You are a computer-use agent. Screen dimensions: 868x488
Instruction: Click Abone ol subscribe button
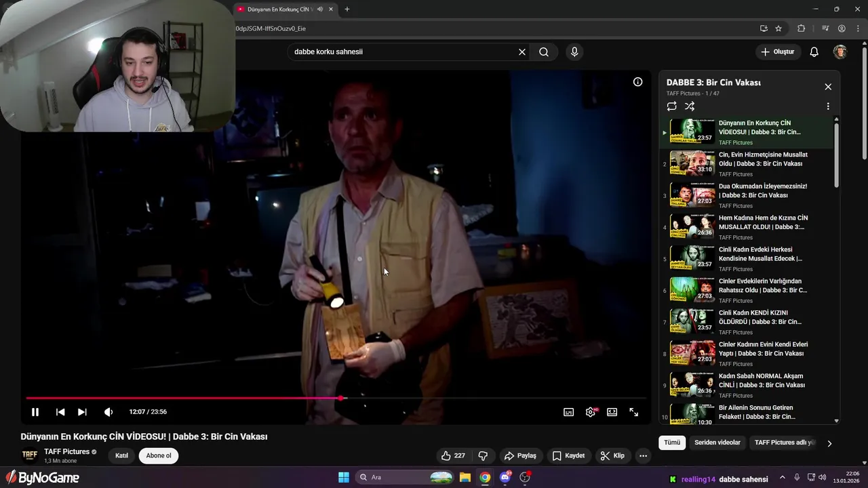click(x=159, y=455)
